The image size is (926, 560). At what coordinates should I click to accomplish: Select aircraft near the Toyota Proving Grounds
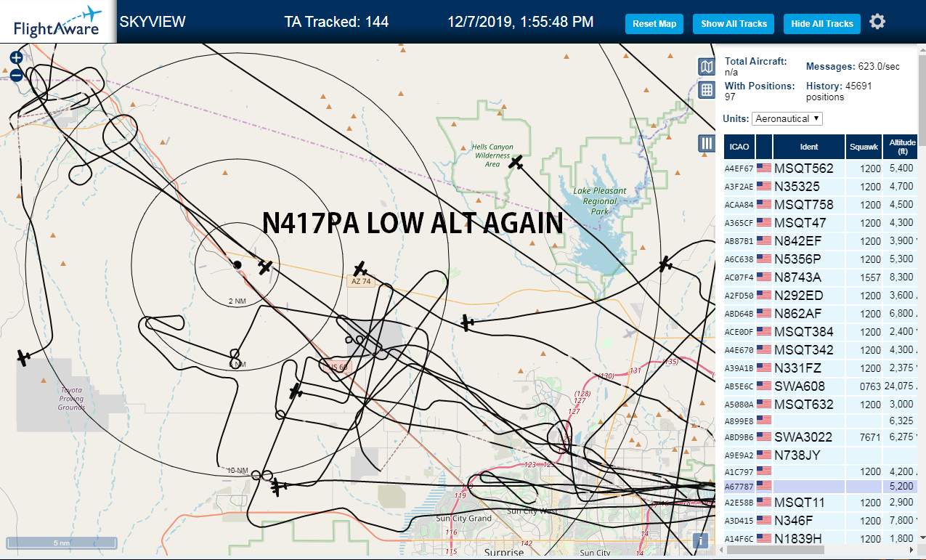(24, 357)
